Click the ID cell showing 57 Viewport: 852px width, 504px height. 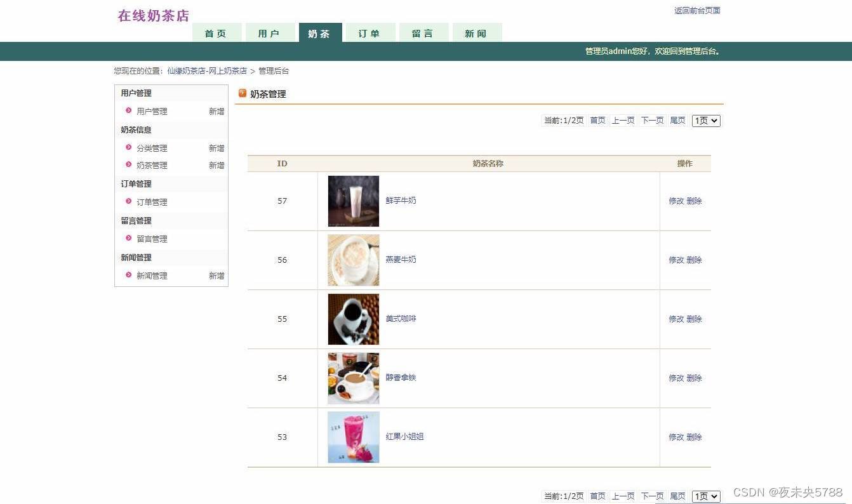(x=283, y=201)
